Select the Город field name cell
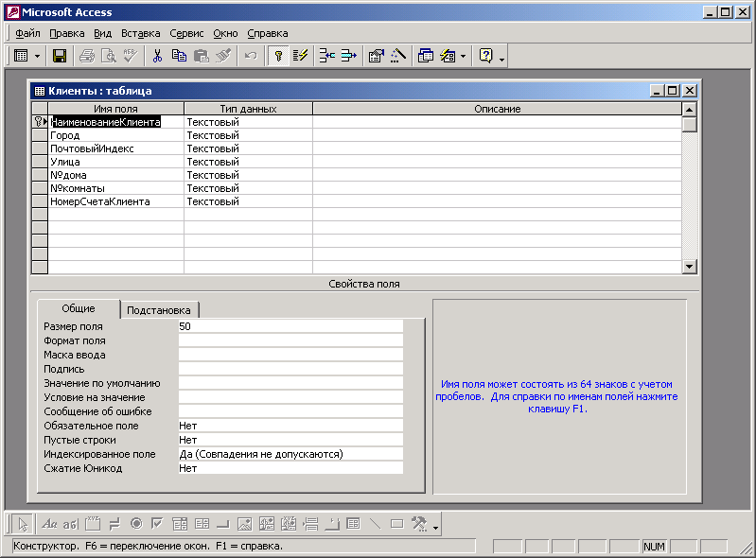The width and height of the screenshot is (756, 558). click(115, 135)
